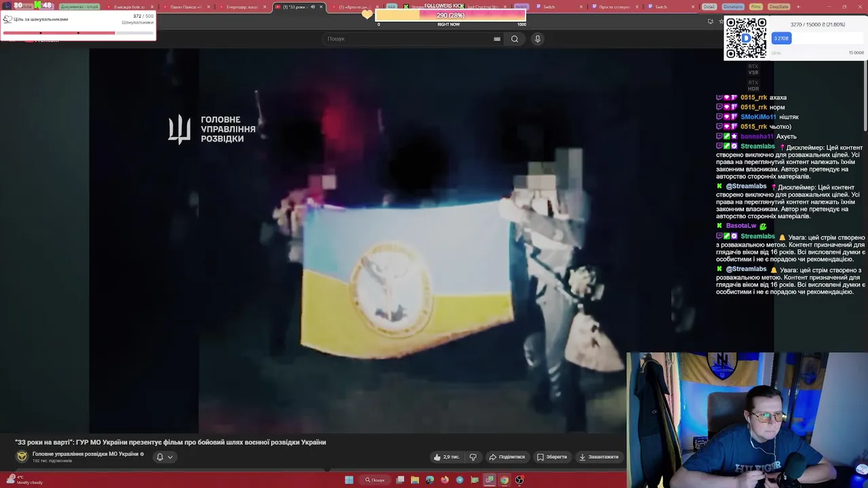Click the follower goal progress bar

(450, 16)
